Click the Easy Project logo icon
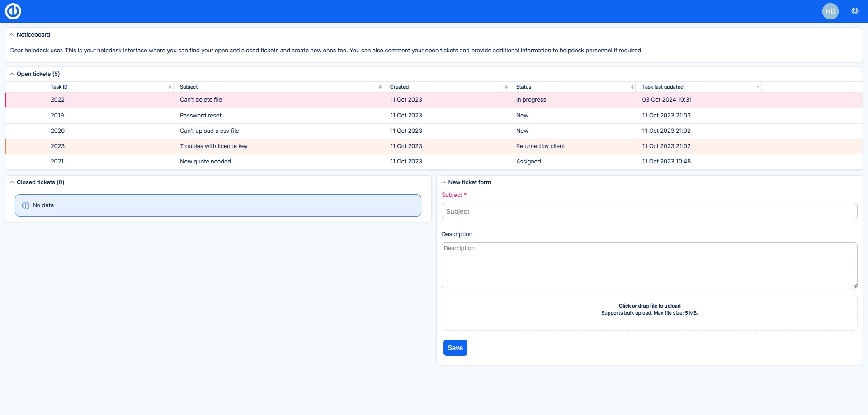The image size is (868, 415). pos(13,11)
